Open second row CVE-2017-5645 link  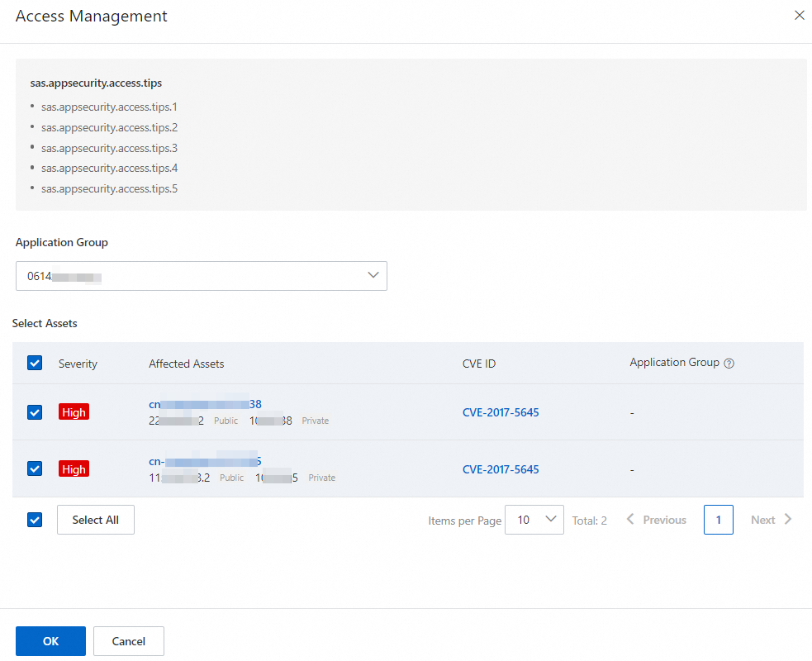pyautogui.click(x=501, y=469)
